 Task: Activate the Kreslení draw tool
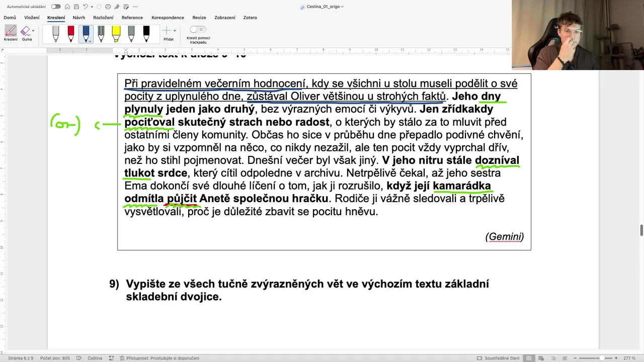[x=11, y=33]
